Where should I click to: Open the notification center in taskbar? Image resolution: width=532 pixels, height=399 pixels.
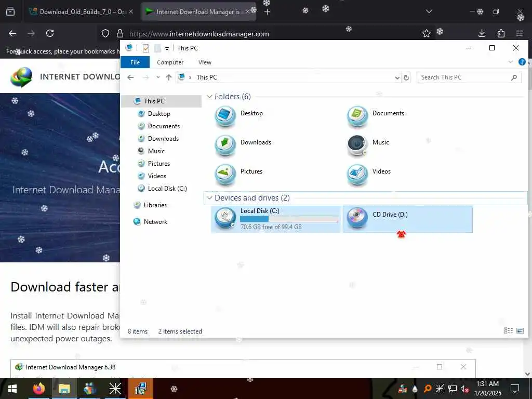click(515, 389)
